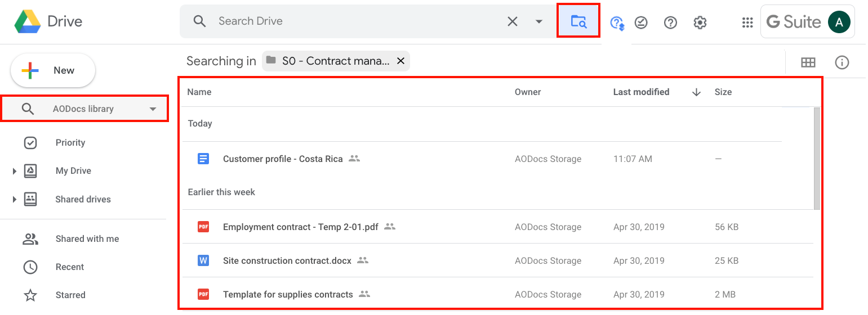This screenshot has width=868, height=315.
Task: Open the Google apps grid icon
Action: (747, 22)
